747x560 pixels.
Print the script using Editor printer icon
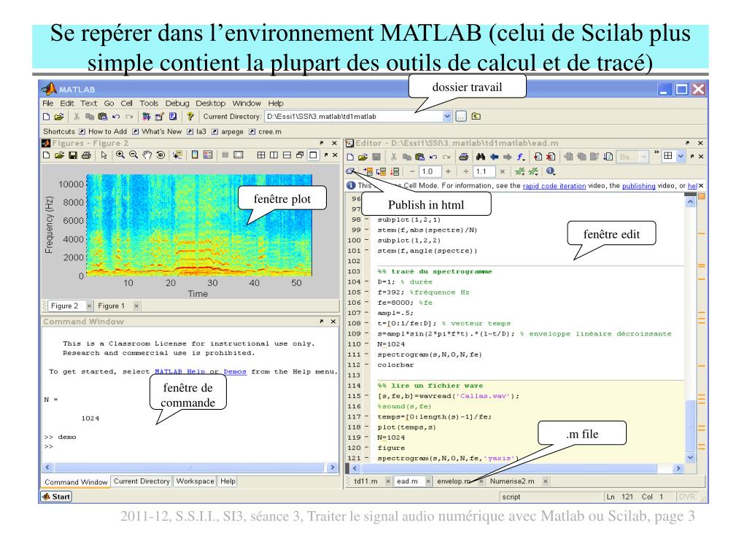[463, 157]
